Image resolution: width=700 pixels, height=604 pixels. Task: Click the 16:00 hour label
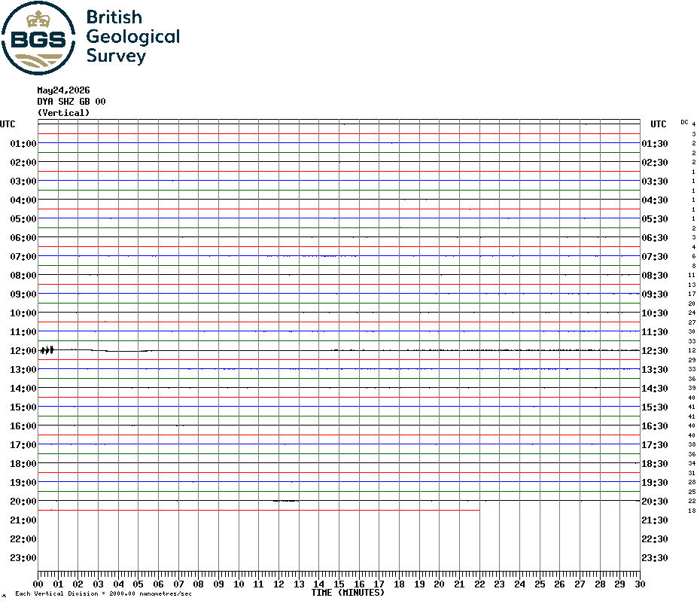click(23, 426)
